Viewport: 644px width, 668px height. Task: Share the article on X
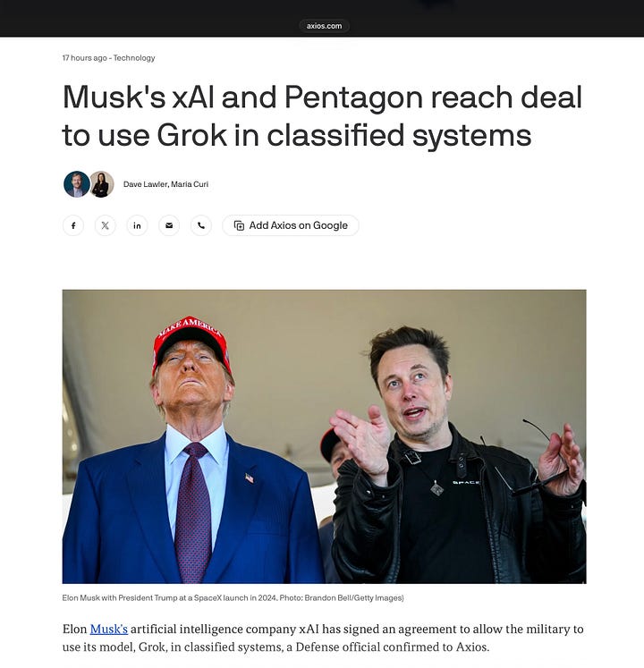106,225
